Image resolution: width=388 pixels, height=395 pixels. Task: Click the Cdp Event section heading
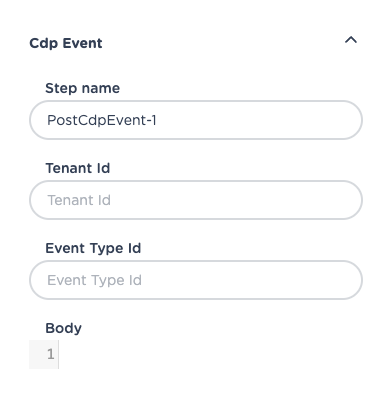[x=66, y=43]
